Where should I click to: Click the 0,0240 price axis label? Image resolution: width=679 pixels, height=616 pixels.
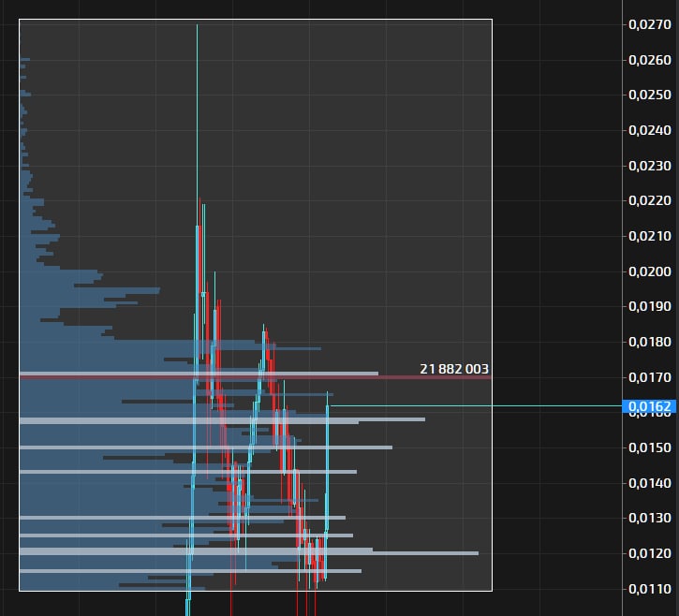coord(650,130)
